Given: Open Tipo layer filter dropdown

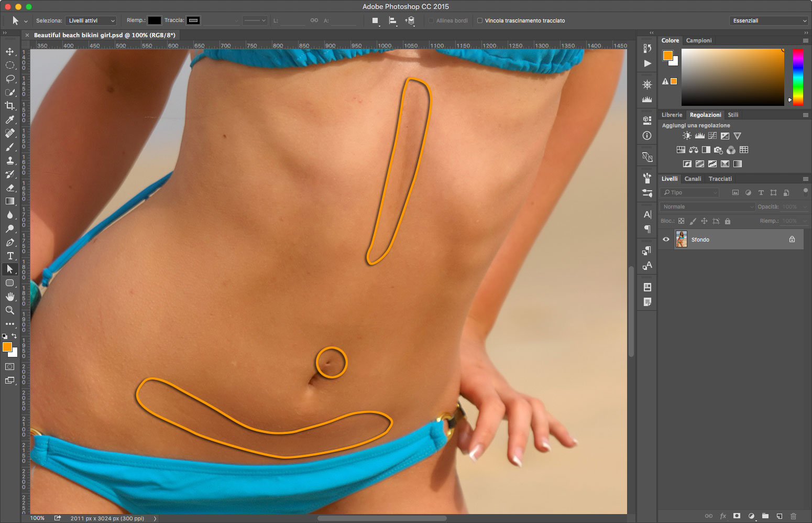Looking at the screenshot, I should pyautogui.click(x=689, y=192).
